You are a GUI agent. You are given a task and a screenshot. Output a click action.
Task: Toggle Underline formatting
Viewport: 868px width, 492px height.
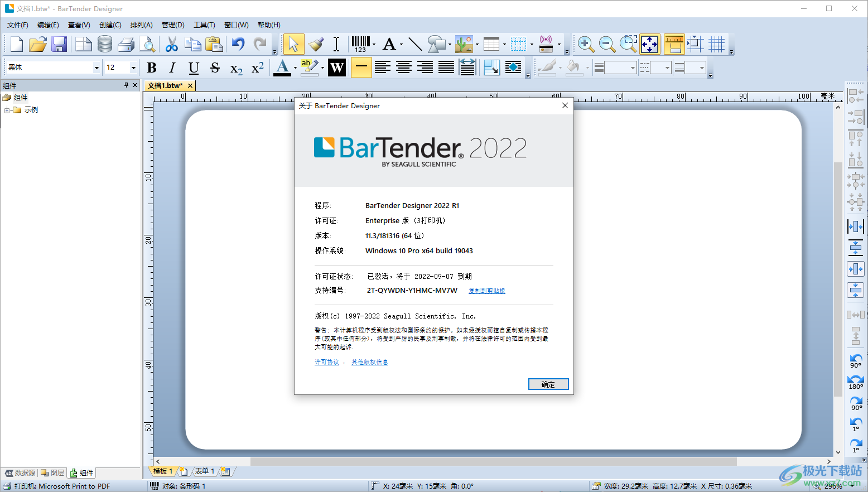click(x=194, y=67)
